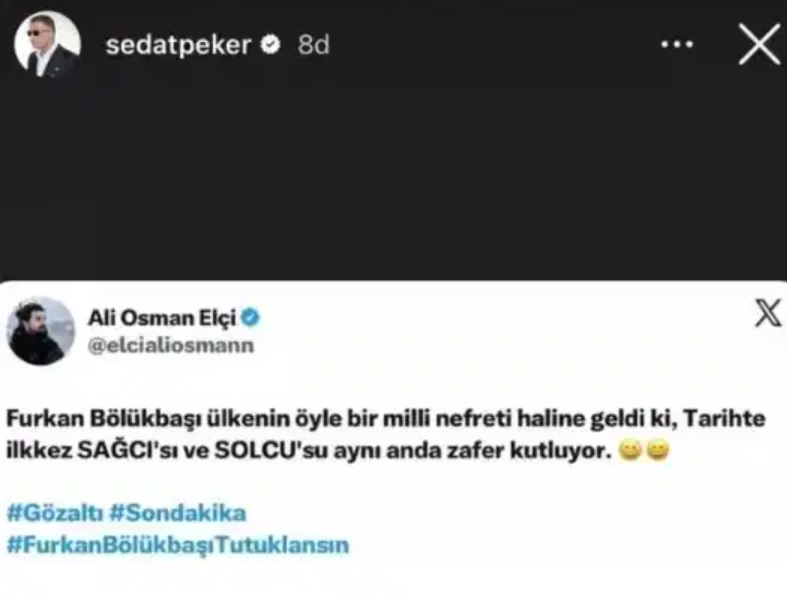Open the #Sondakika hashtag
This screenshot has width=787, height=599.
click(178, 513)
